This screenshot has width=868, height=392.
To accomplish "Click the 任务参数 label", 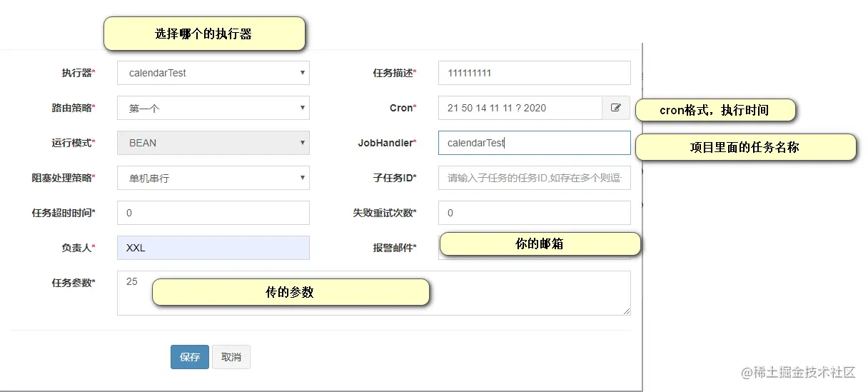I will coord(74,283).
